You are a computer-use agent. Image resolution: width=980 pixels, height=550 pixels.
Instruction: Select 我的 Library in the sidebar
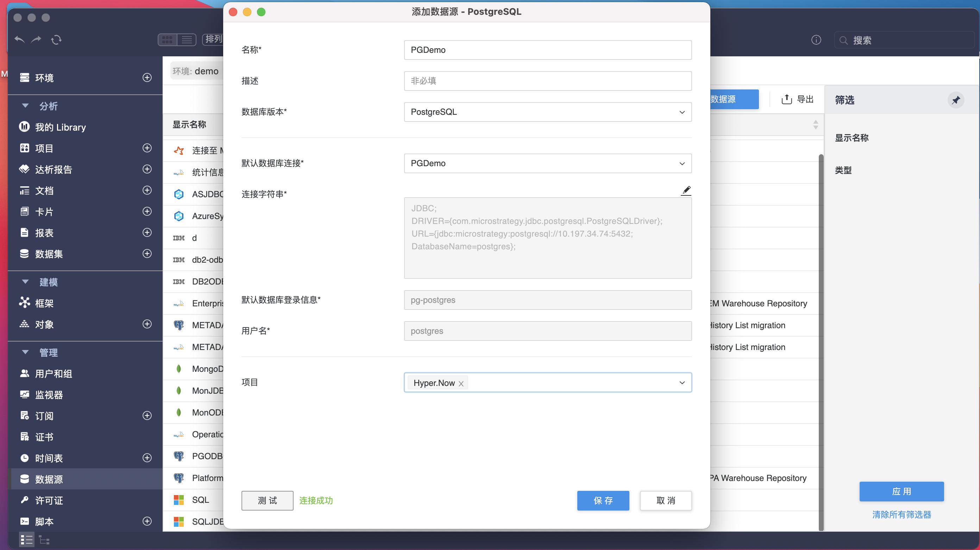(60, 127)
